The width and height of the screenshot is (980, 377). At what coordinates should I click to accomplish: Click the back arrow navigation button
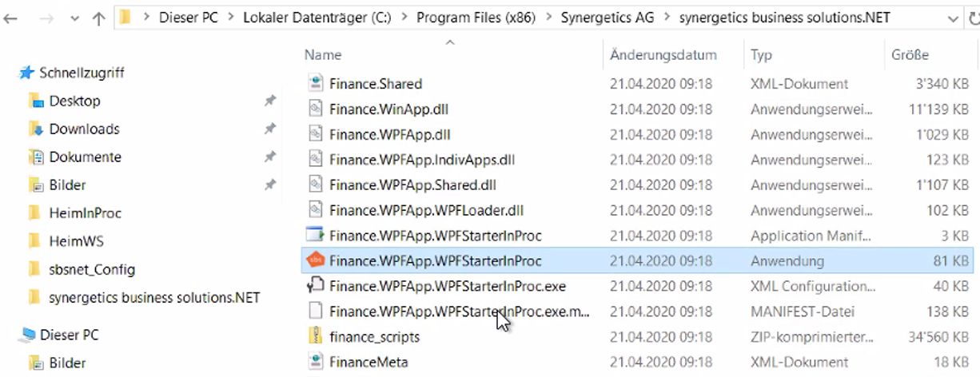[x=11, y=19]
